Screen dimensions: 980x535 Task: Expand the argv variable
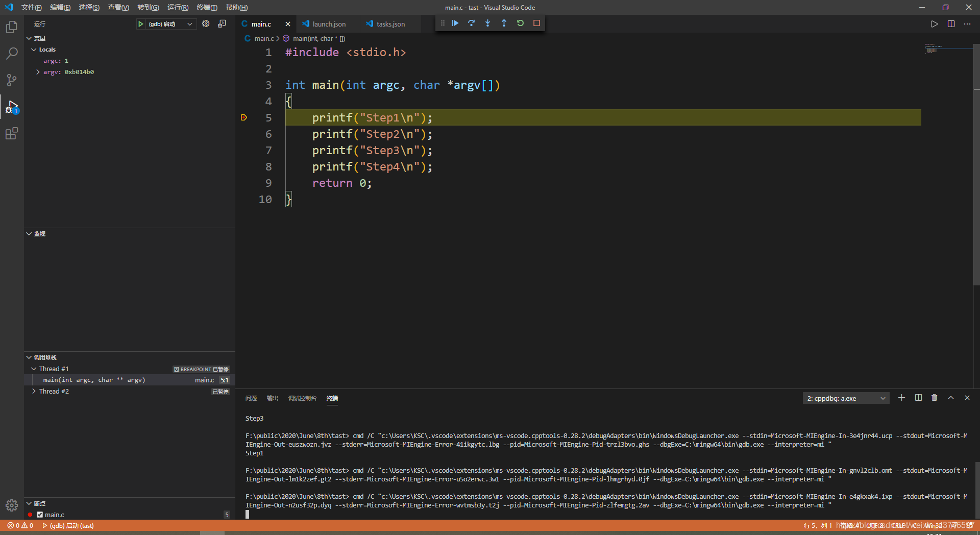click(x=38, y=72)
